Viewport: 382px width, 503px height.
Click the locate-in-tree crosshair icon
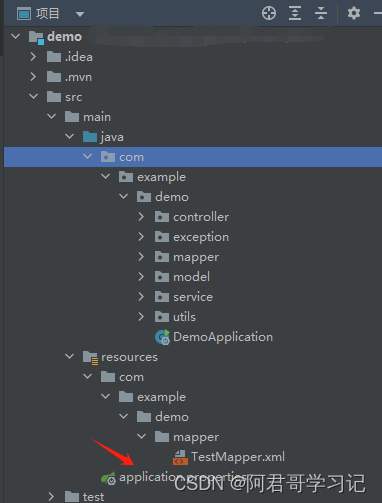(x=269, y=13)
